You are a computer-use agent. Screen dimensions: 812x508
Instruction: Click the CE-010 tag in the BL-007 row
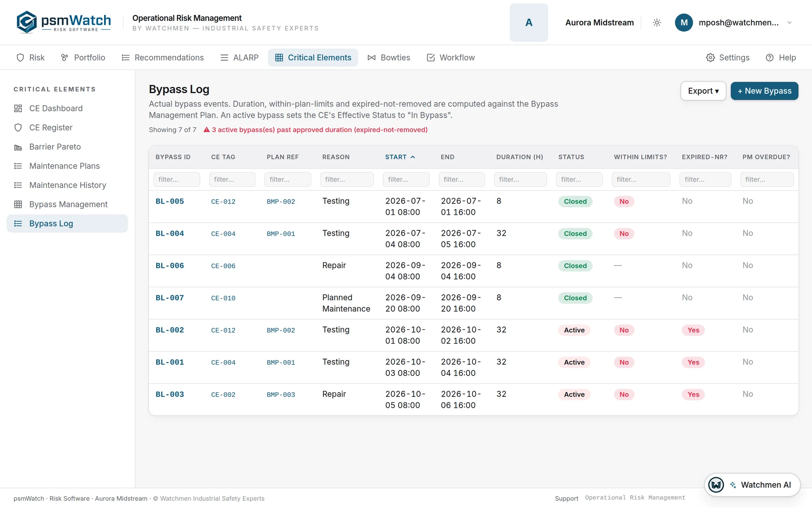tap(223, 298)
